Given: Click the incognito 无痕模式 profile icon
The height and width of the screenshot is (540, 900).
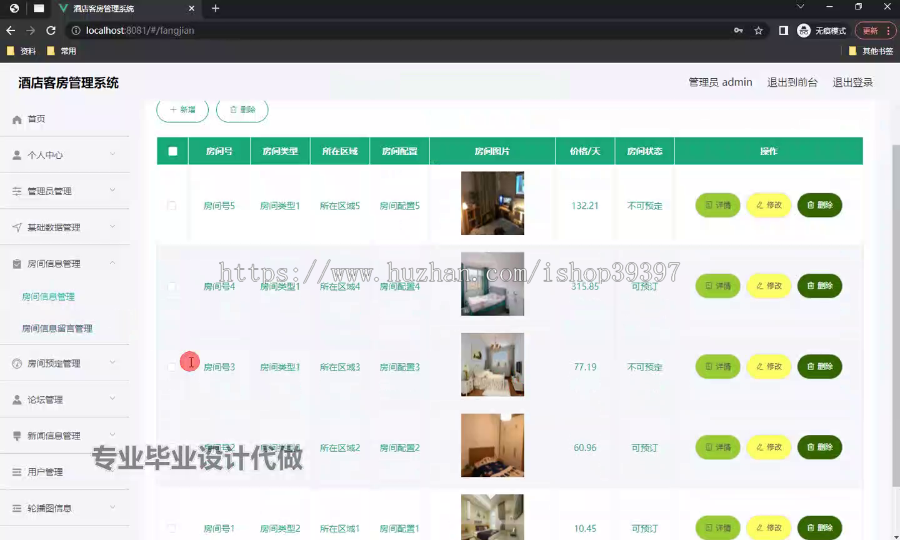Looking at the screenshot, I should 804,30.
